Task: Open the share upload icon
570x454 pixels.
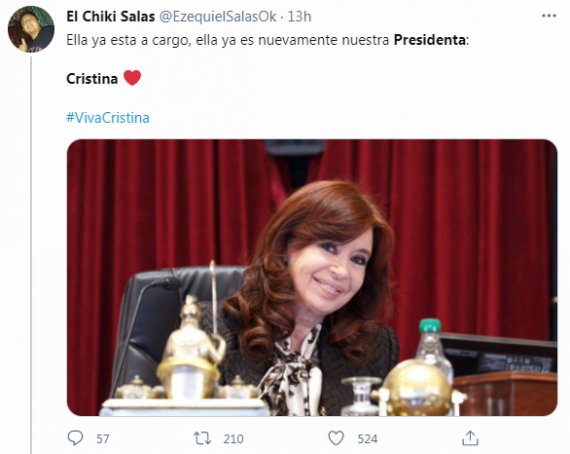Action: point(470,438)
